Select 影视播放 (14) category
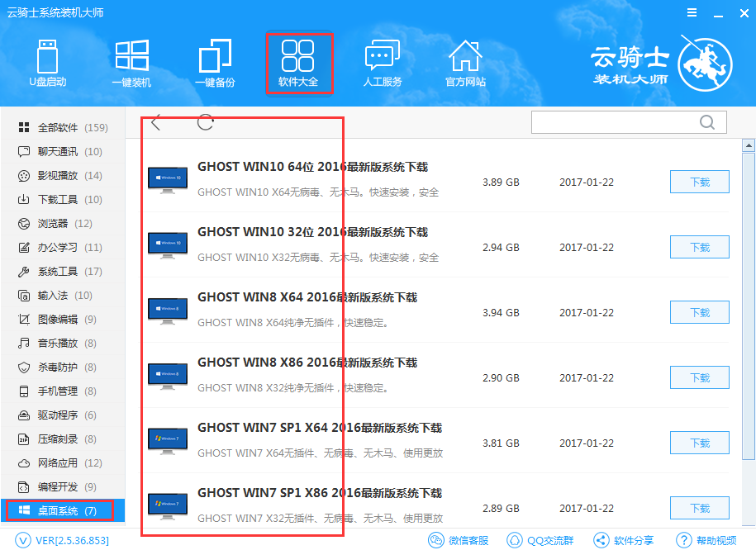This screenshot has height=550, width=756. pos(63,175)
